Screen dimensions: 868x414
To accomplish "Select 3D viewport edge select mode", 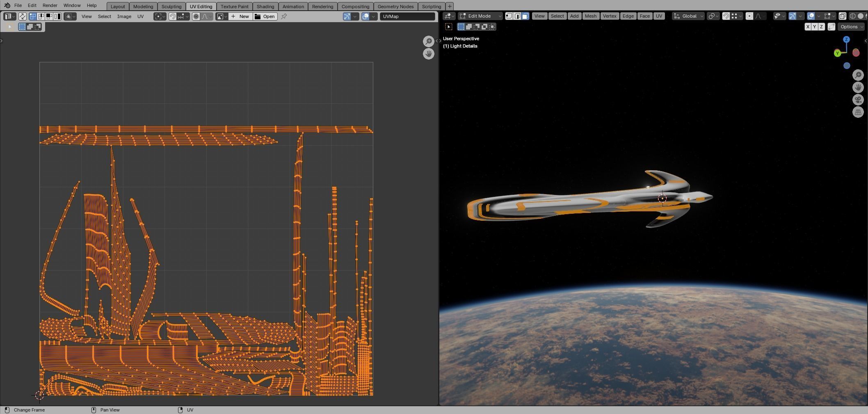I will coord(517,16).
